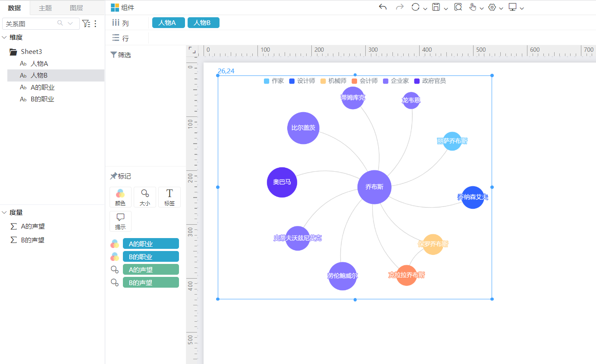Screen dimensions: 596x364
Task: Open the monitor display dropdown arrow
Action: click(522, 8)
